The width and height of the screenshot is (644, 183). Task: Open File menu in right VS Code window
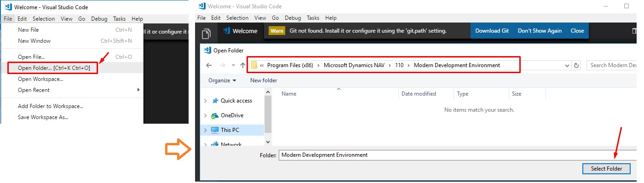201,18
